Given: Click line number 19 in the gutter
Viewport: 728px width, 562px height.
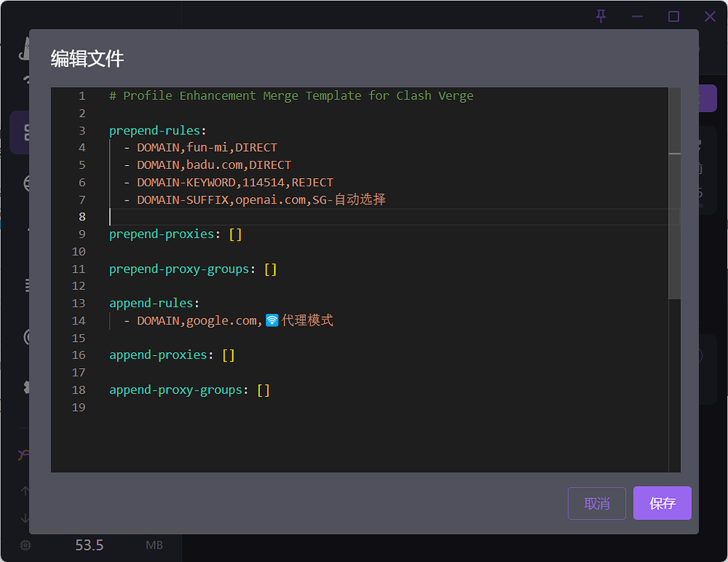Looking at the screenshot, I should (79, 407).
